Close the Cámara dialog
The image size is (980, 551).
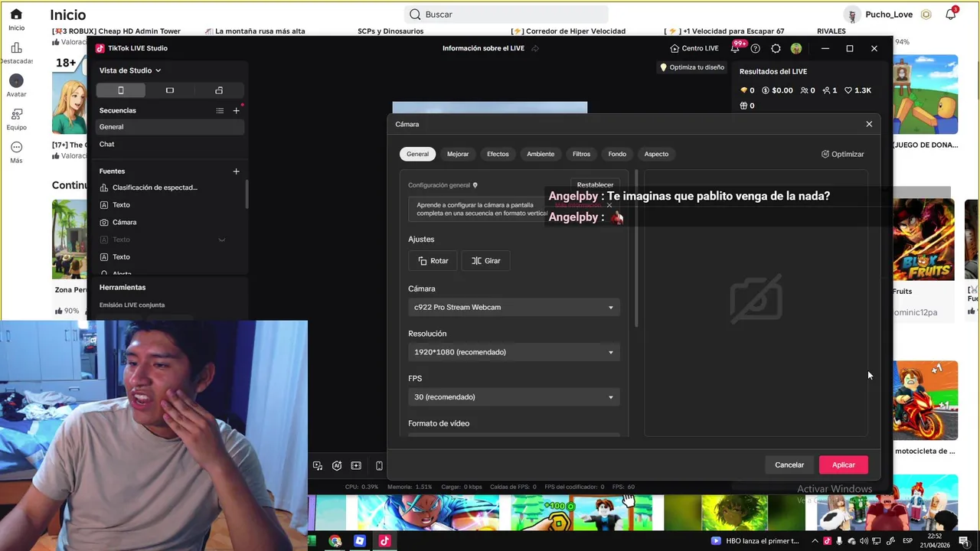coord(869,124)
